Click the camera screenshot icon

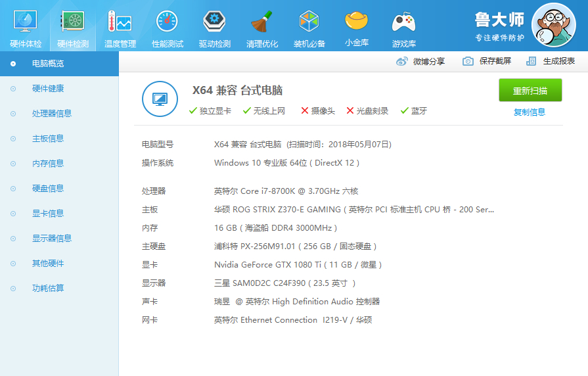468,61
